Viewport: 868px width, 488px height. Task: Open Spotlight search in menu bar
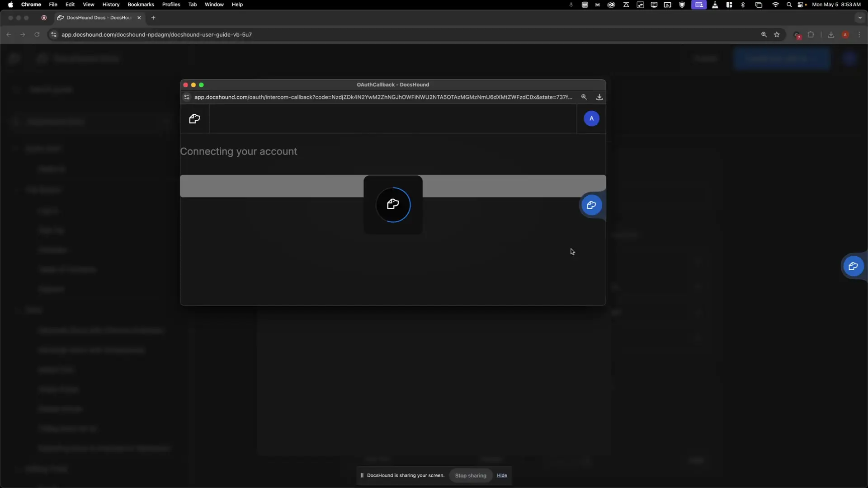pos(789,5)
